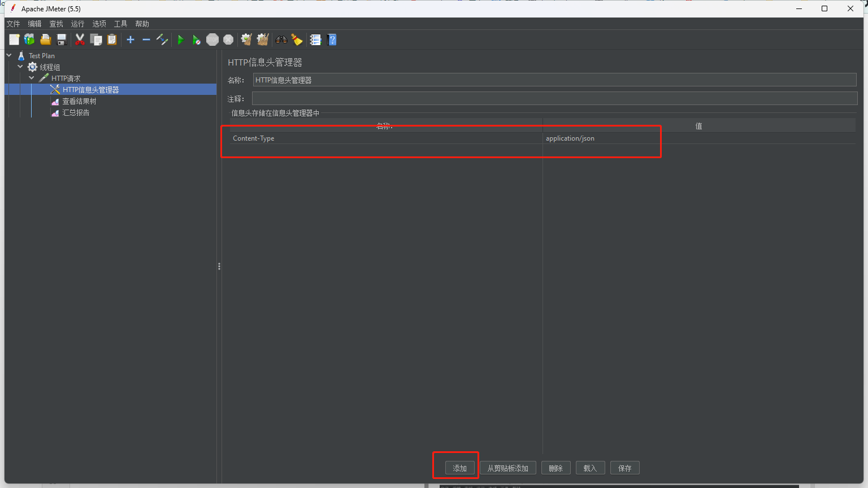Save the test plan with floppy icon
The width and height of the screenshot is (868, 488).
[x=62, y=40]
